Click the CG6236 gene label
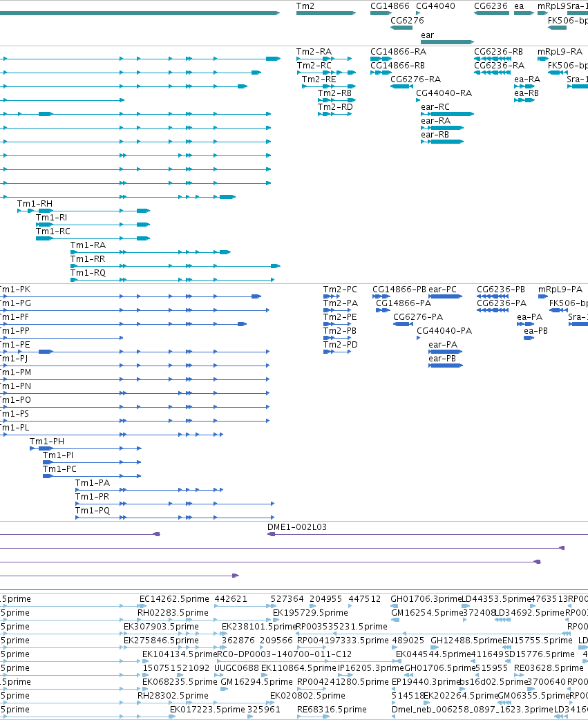Viewport: 588px width, 720px height. point(491,6)
